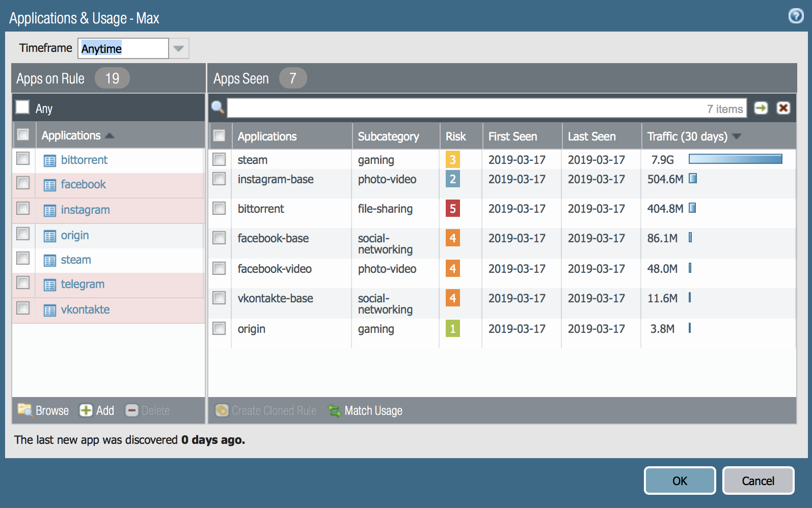Select all in Apps on Rule header checkbox
This screenshot has height=508, width=812.
point(23,134)
